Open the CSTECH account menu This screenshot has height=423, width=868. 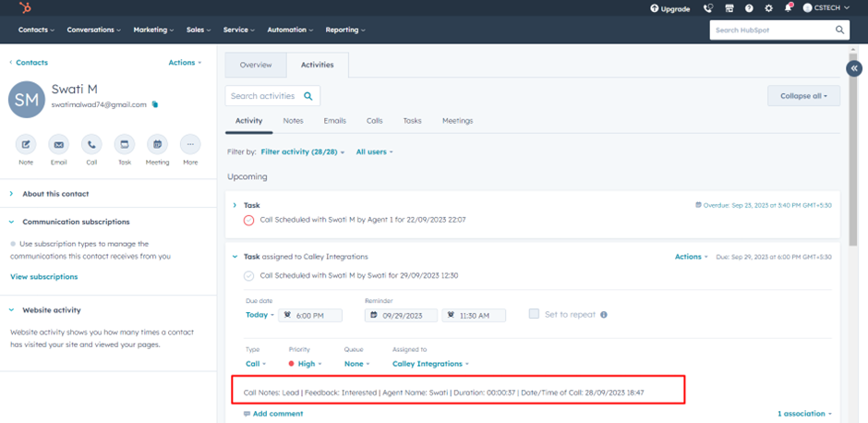pos(826,8)
